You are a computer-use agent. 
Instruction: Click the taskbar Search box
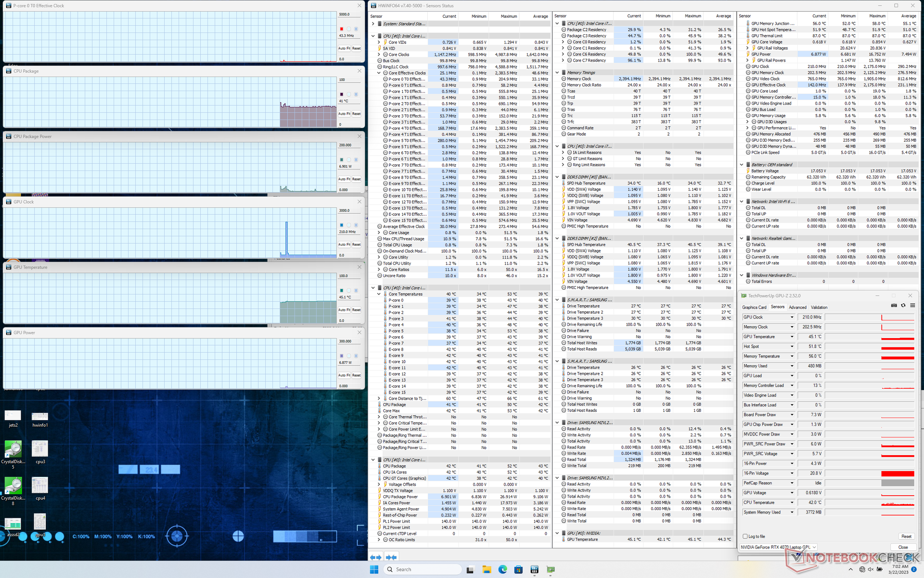coord(423,569)
